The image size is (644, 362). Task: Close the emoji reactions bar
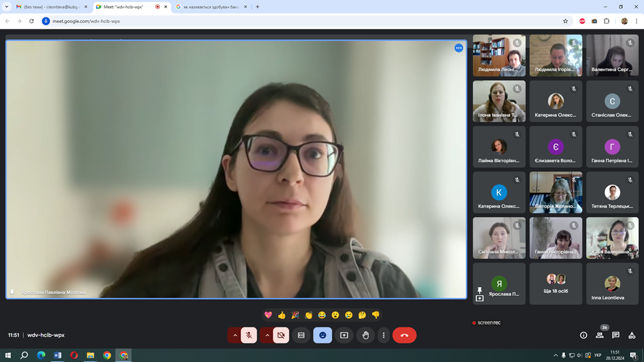pos(323,335)
